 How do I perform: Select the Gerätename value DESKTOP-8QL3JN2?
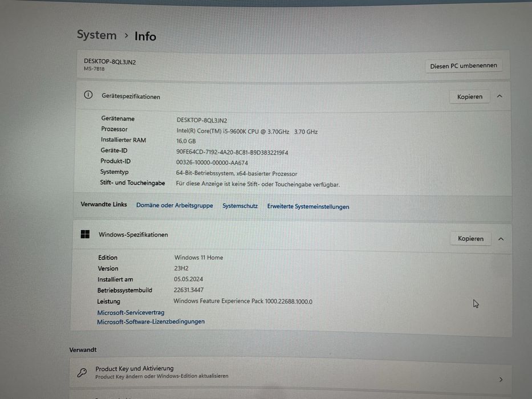202,120
